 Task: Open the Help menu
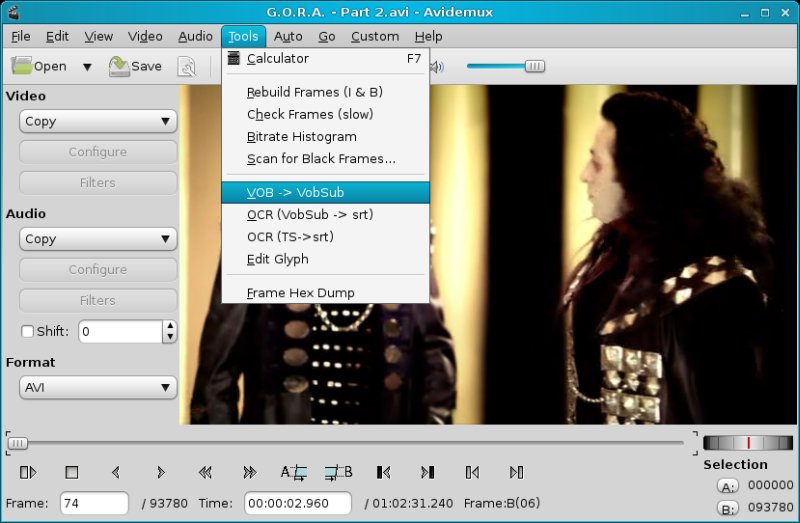click(x=429, y=37)
